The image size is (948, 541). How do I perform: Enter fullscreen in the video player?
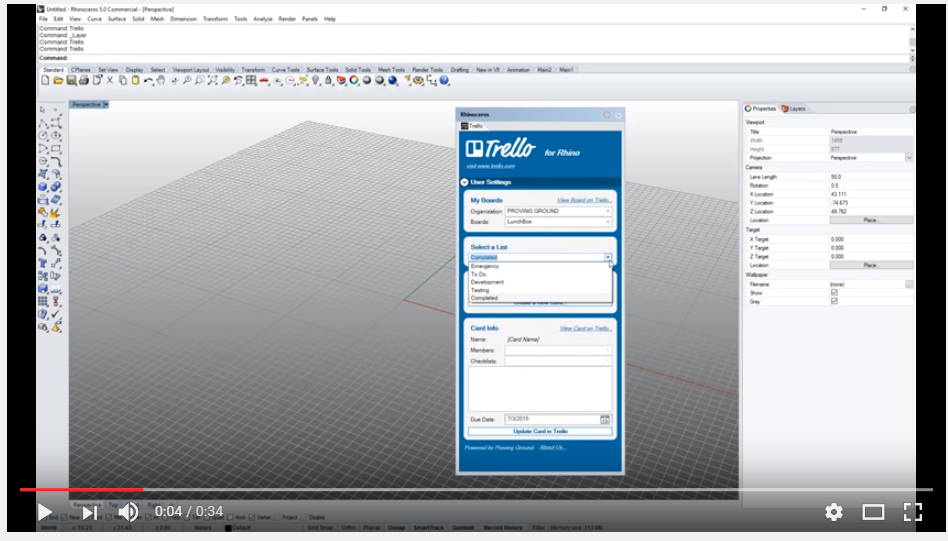point(912,512)
